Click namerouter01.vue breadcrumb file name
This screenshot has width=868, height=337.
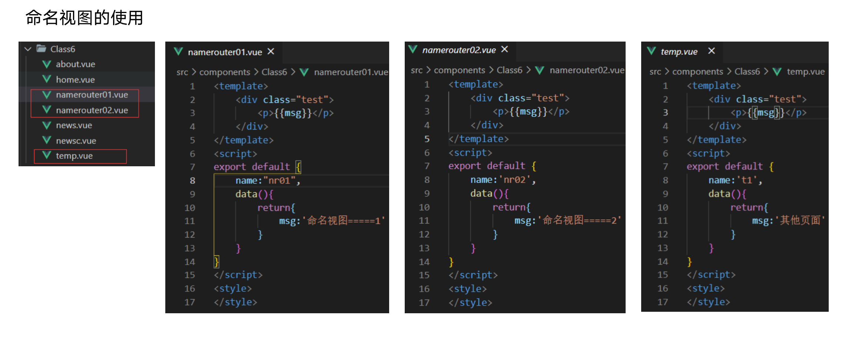(x=351, y=72)
